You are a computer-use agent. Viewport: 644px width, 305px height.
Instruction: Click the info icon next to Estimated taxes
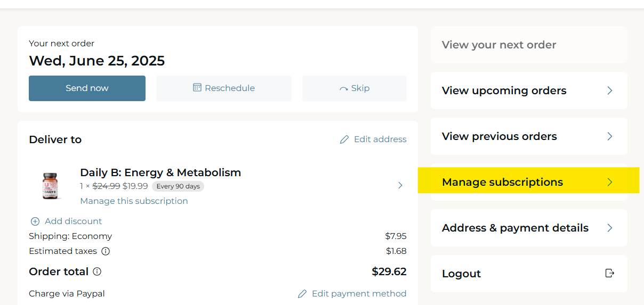(106, 251)
